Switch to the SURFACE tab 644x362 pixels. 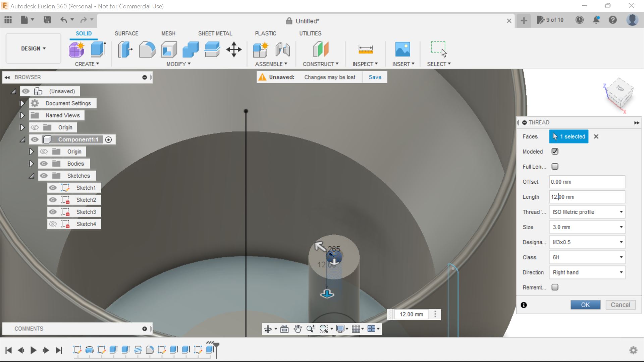(126, 34)
